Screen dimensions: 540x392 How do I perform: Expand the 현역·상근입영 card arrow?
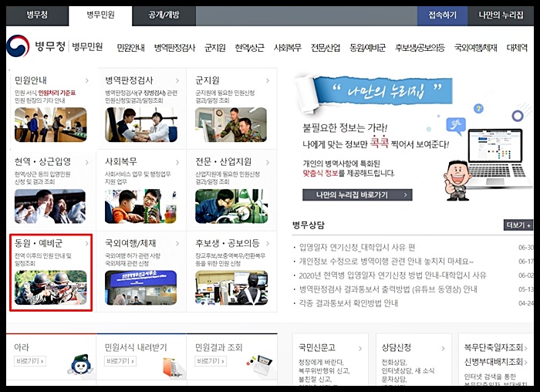86,162
